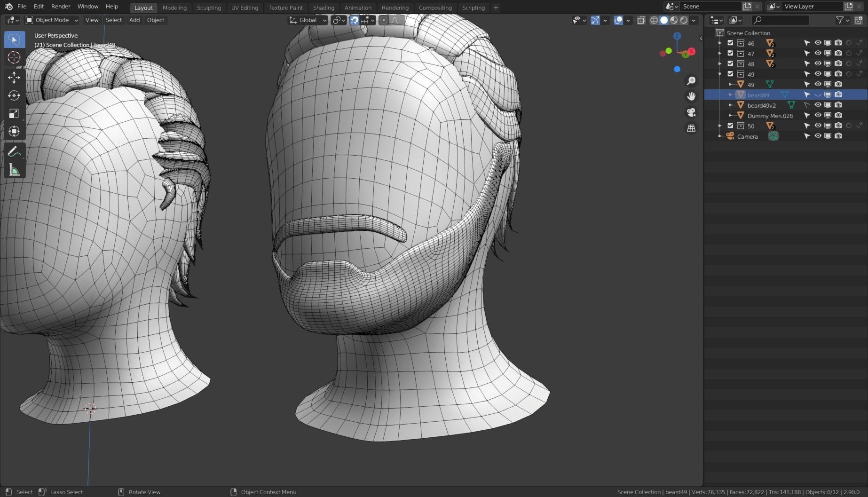Uncheck collection 46 in the outliner
This screenshot has height=497, width=868.
(x=730, y=43)
